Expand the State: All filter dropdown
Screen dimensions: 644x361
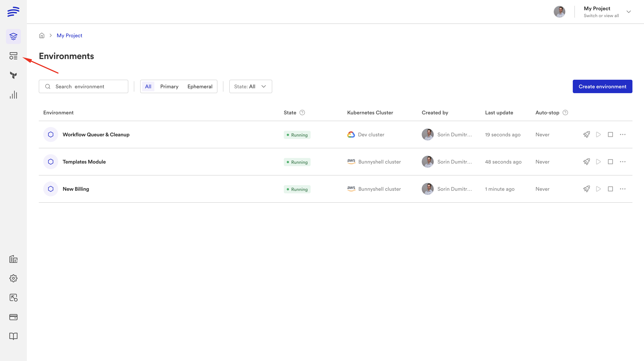251,86
